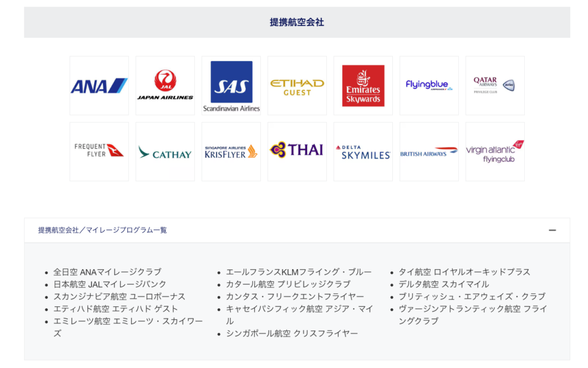588x368 pixels.
Task: Click the 提携航空会社 section heading
Action: (x=297, y=22)
